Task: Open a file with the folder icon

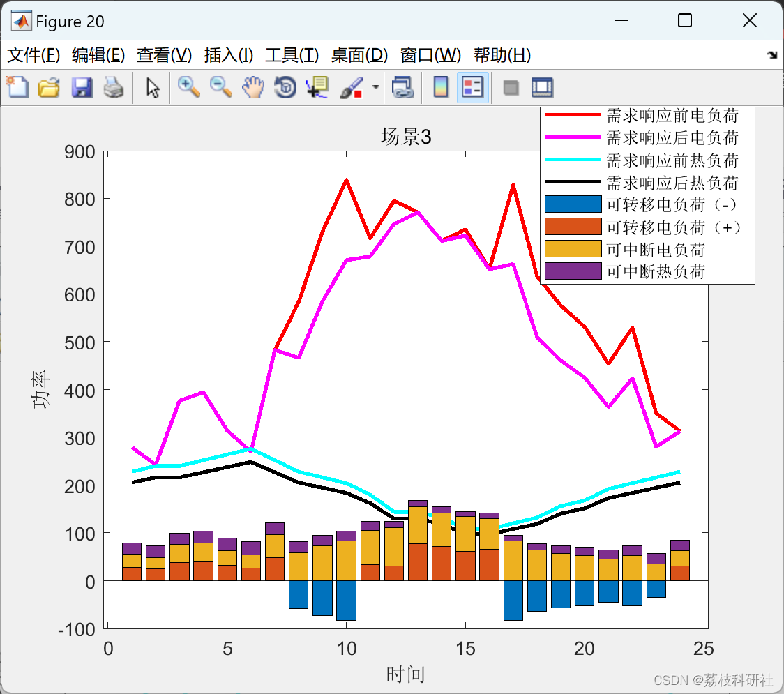Action: [x=49, y=87]
